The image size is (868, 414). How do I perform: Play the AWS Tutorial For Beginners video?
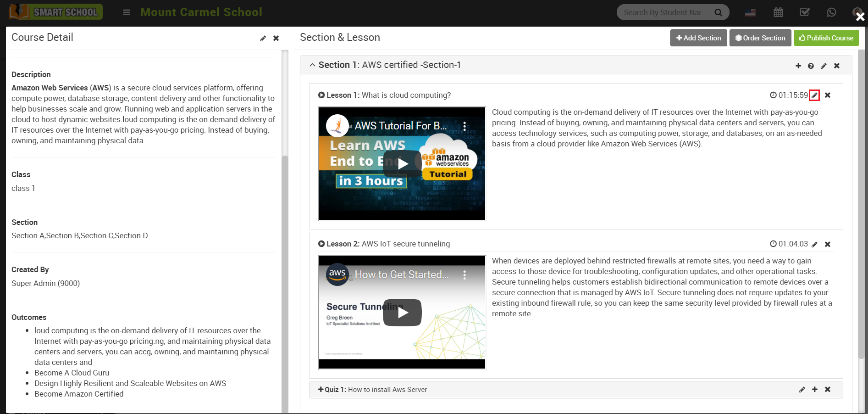pos(402,164)
